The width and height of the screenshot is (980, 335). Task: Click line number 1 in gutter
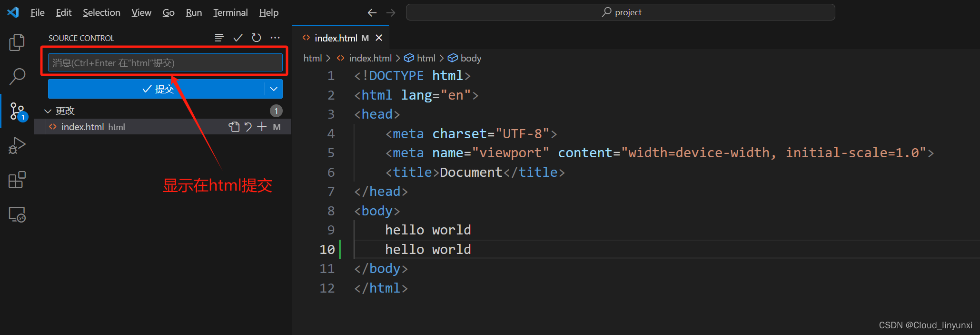click(x=331, y=76)
